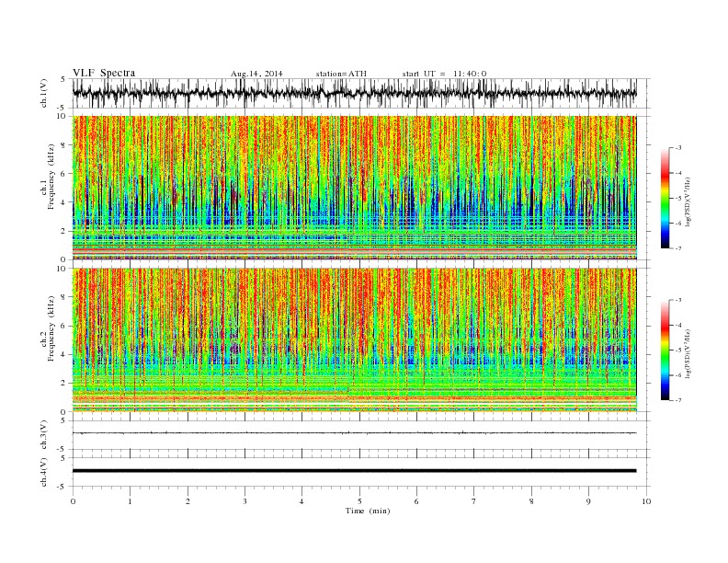Click the ch.2 colorbar "log(PSD)" label
Viewport: 728px width, 563px height.
pos(688,353)
